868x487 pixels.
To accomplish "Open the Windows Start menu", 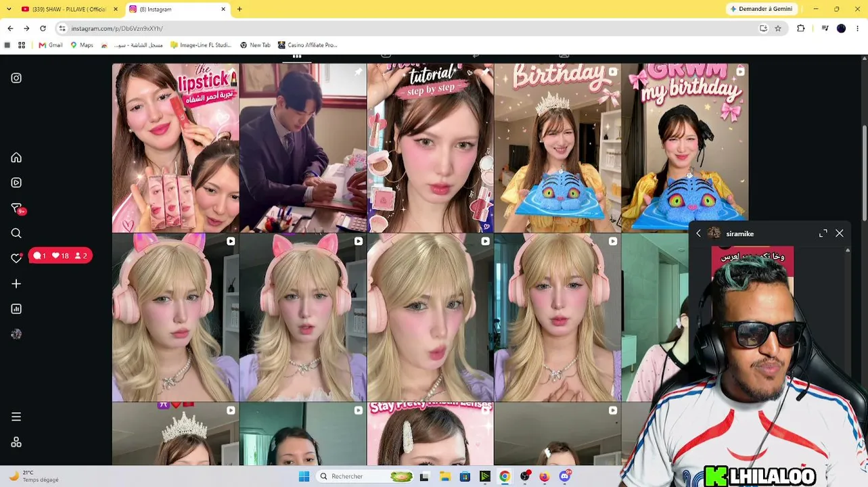I will pyautogui.click(x=304, y=476).
